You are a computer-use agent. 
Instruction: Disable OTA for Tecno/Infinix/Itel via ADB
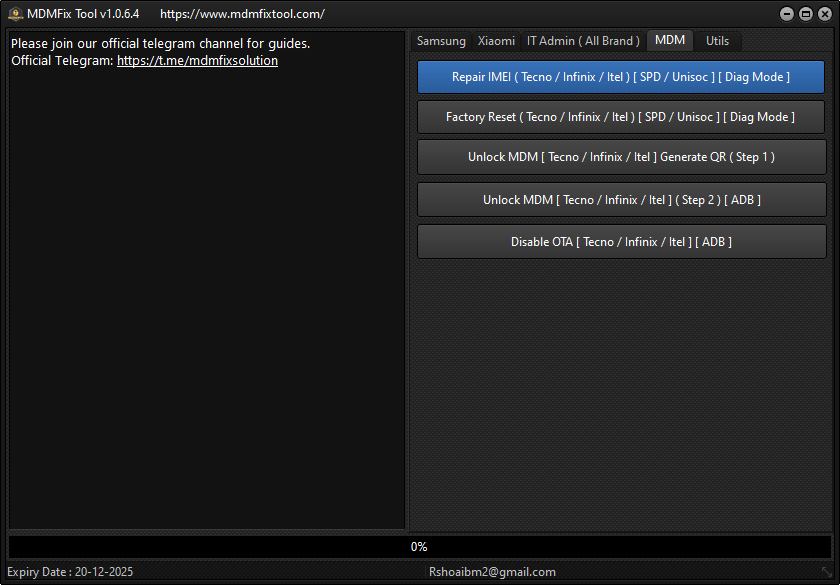tap(621, 241)
